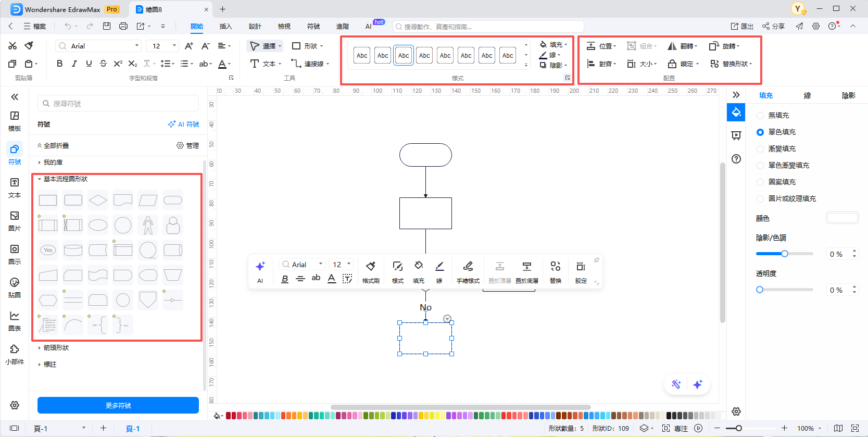Select the 無填充 radio option
The height and width of the screenshot is (437, 868).
(760, 115)
